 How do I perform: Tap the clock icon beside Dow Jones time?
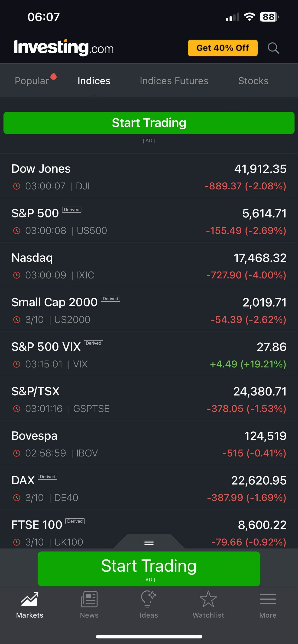pyautogui.click(x=16, y=186)
